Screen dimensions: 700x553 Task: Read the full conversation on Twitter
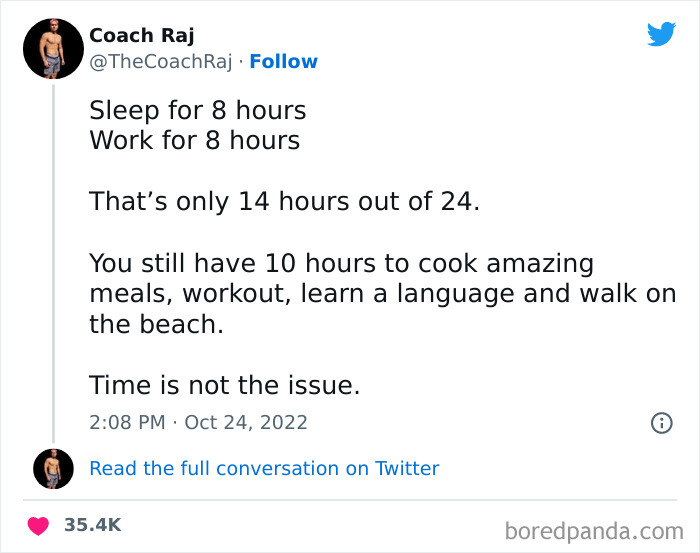pos(264,468)
